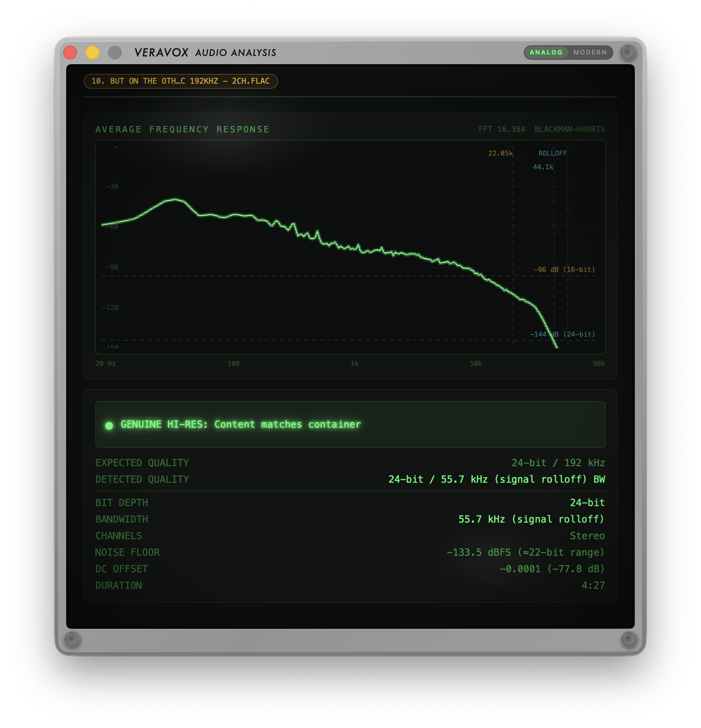Screen dimensions: 701x728
Task: Click the 24-bit / 192 kHz expected value
Action: click(558, 463)
